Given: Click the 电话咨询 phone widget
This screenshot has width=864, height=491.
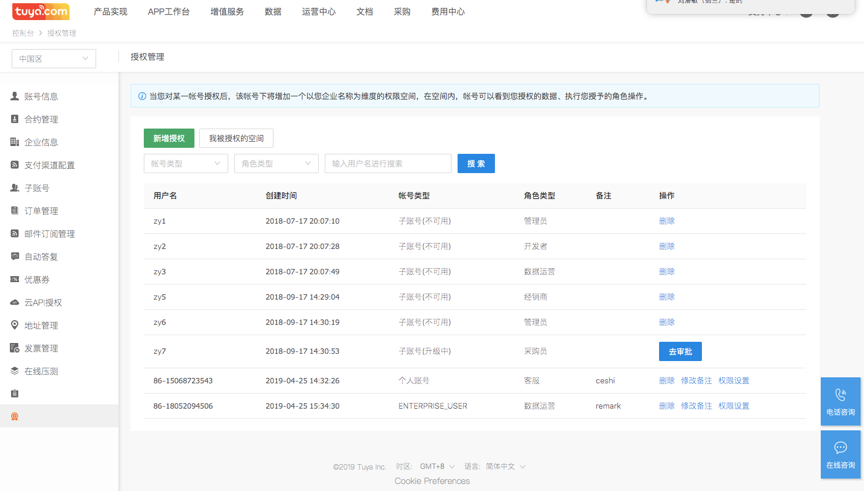Looking at the screenshot, I should (x=840, y=401).
